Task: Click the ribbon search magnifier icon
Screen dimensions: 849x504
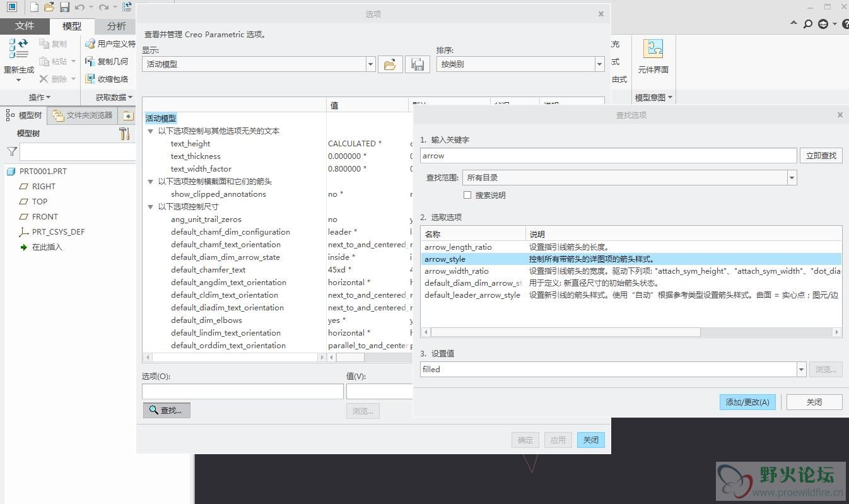Action: 808,24
